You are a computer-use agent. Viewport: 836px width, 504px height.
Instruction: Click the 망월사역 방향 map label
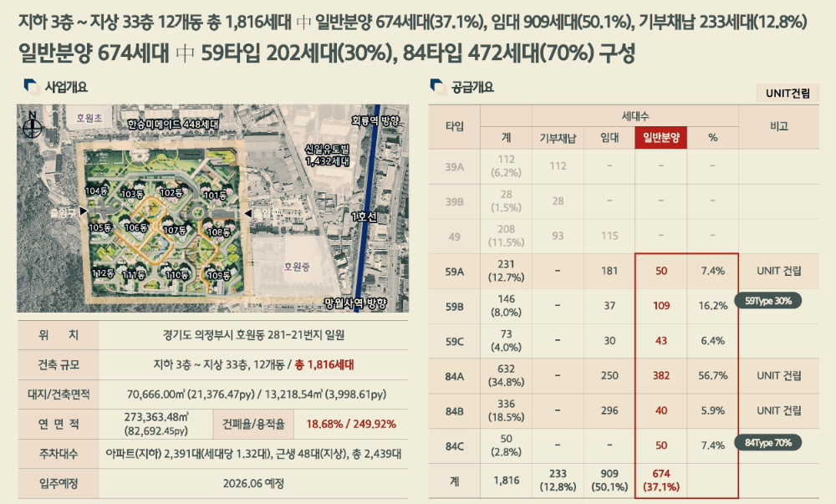[x=355, y=303]
